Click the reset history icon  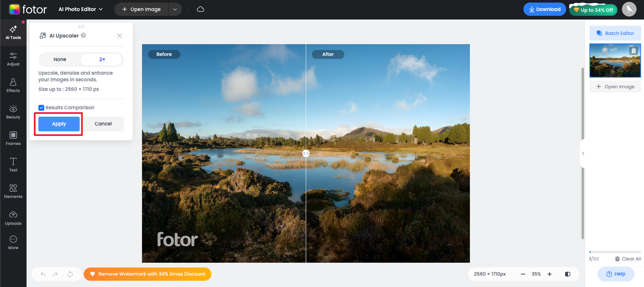click(x=70, y=274)
